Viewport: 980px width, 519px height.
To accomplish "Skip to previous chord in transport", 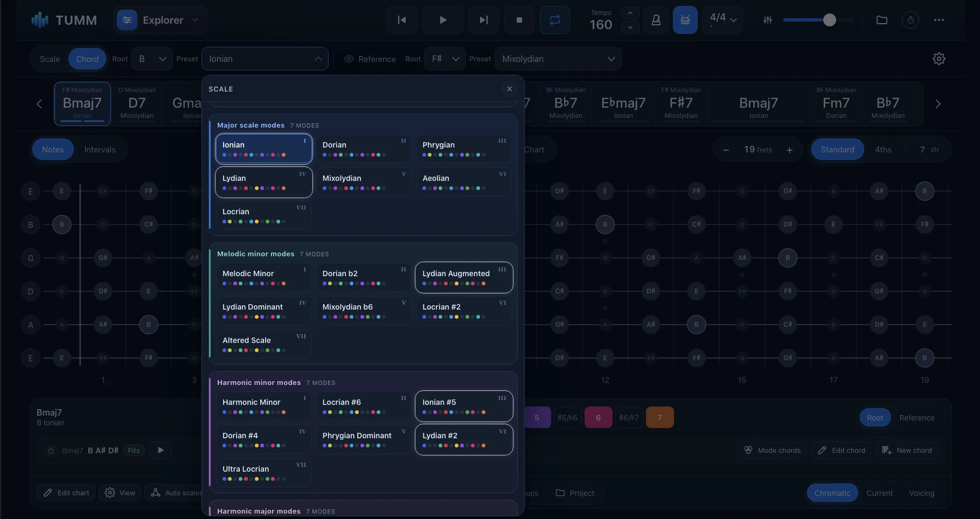I will [x=402, y=20].
